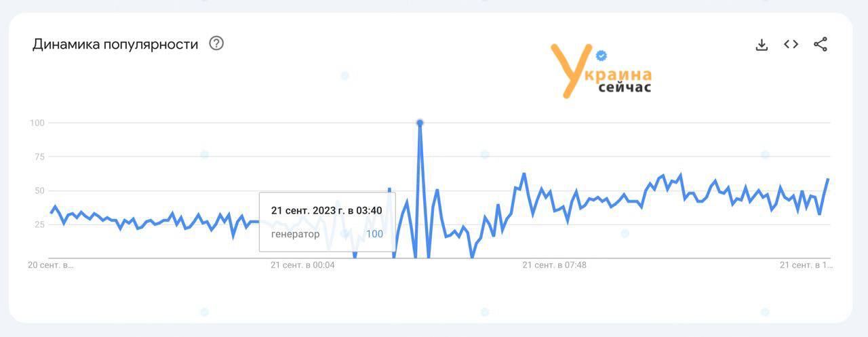The height and width of the screenshot is (337, 868).
Task: Click the Динамика популярности heading
Action: (x=115, y=45)
